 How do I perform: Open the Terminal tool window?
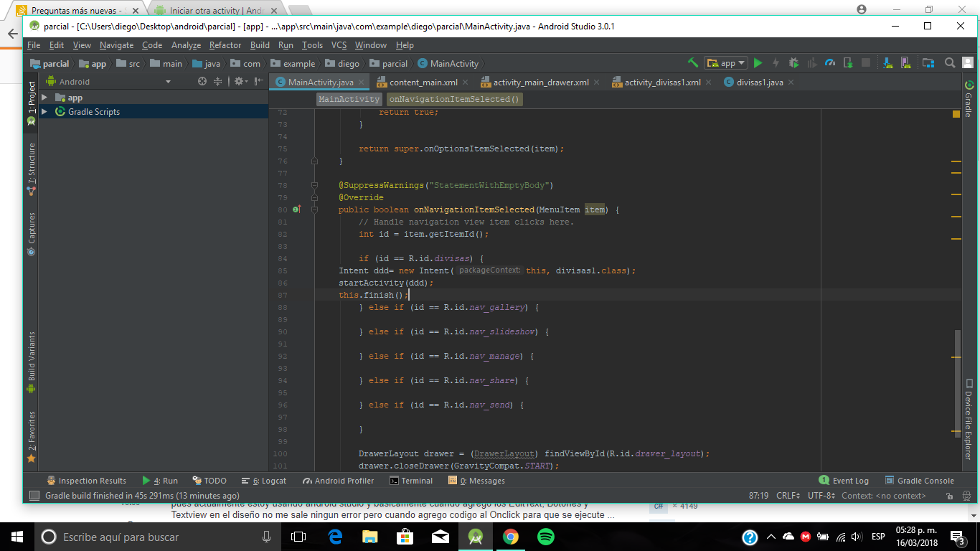[x=411, y=481]
